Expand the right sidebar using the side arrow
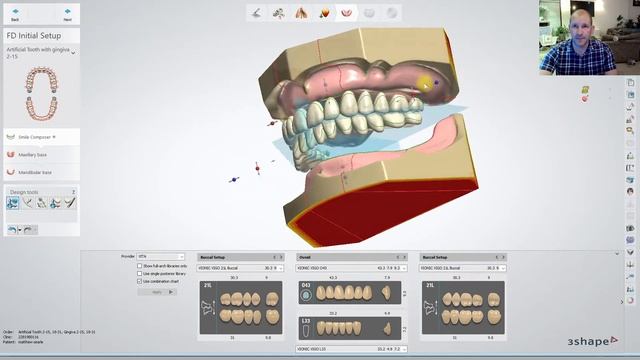This screenshot has width=640, height=360. click(x=622, y=302)
